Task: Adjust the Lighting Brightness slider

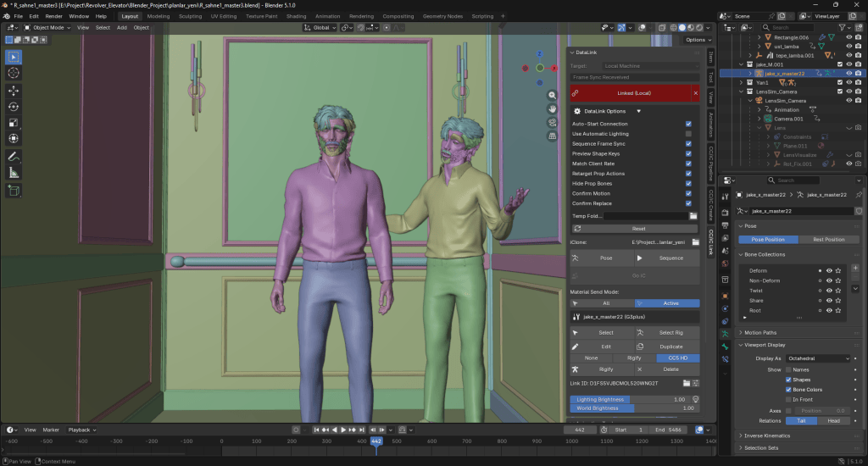Action: coord(630,400)
